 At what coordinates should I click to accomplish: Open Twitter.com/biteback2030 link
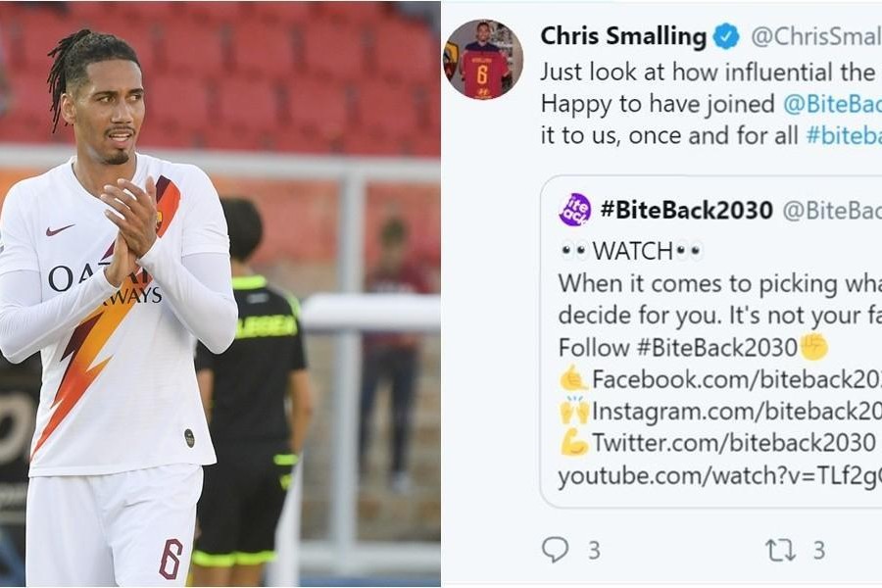(734, 442)
